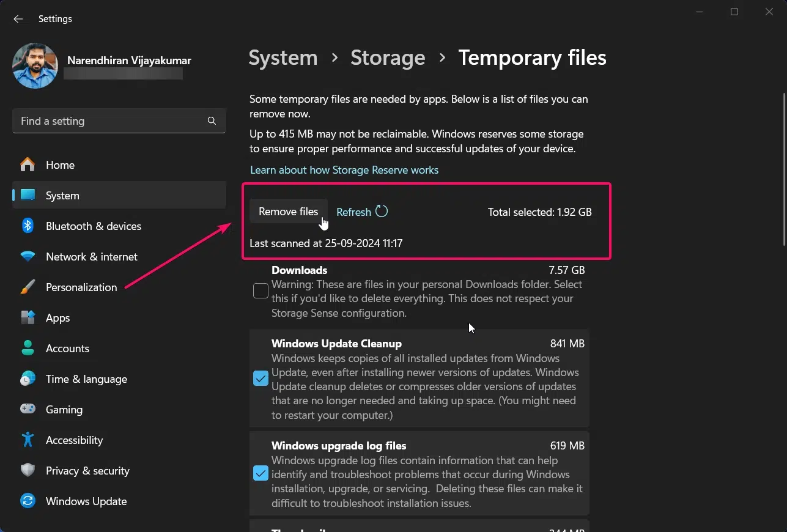Select Windows Update label in sidebar

86,501
